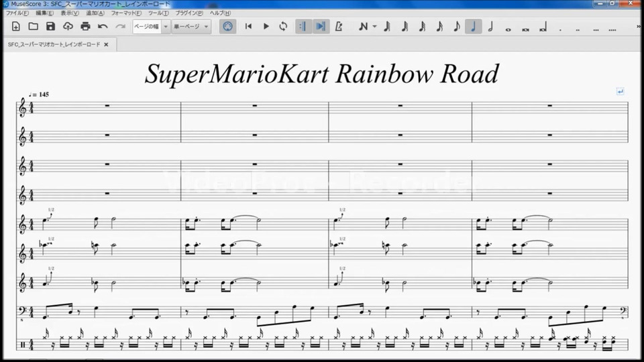Toggle pan score during playback
644x362 pixels.
tap(321, 27)
